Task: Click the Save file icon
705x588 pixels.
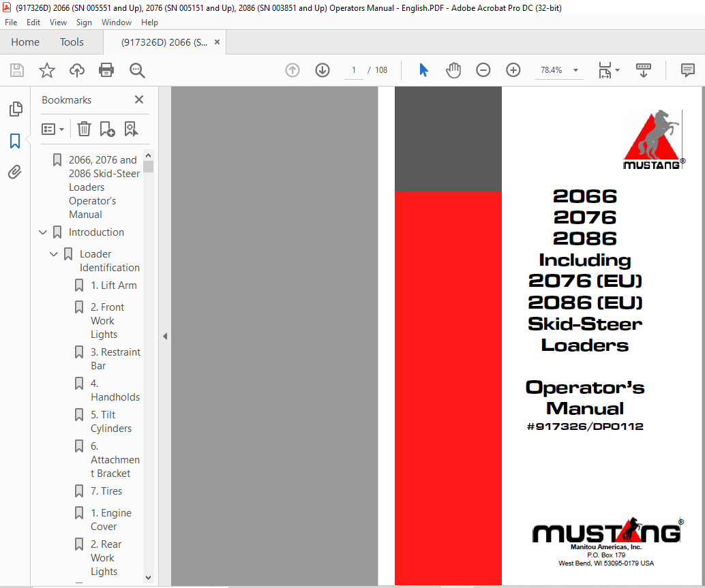Action: [17, 70]
